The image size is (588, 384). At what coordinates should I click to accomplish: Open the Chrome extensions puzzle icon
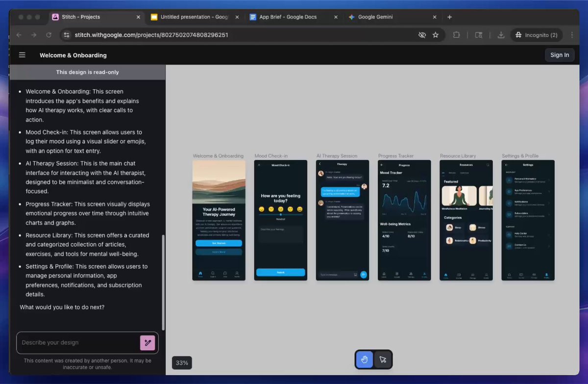456,35
